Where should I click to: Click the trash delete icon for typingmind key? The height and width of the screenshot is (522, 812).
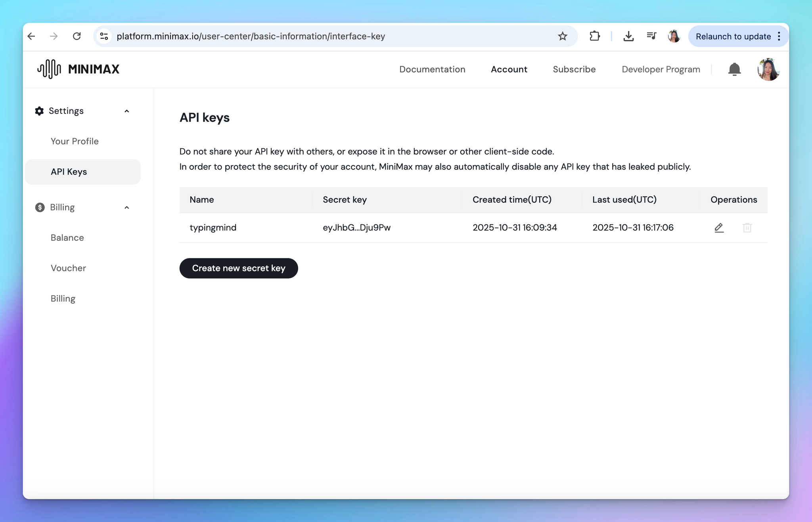click(x=747, y=228)
